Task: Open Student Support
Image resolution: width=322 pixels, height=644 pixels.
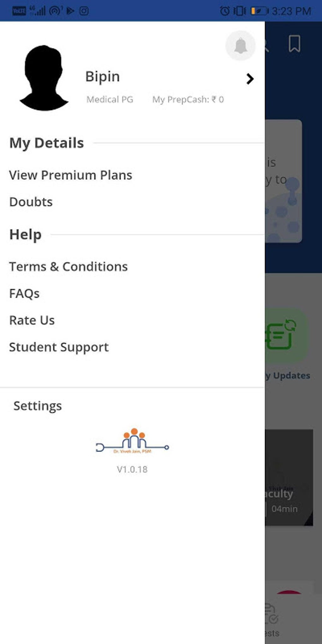Action: pos(59,347)
